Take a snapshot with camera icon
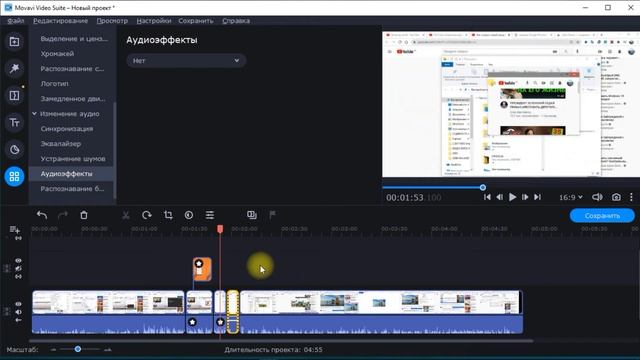Image resolution: width=640 pixels, height=360 pixels. (616, 197)
